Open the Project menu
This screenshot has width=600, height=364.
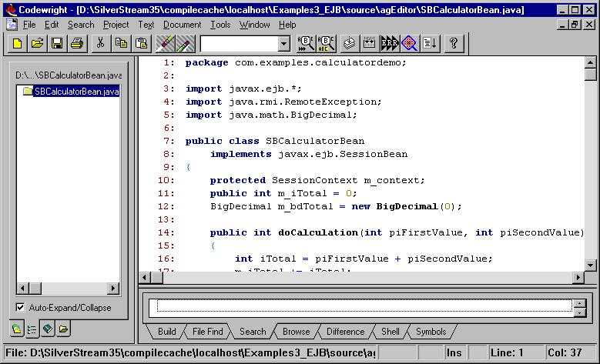[x=116, y=25]
